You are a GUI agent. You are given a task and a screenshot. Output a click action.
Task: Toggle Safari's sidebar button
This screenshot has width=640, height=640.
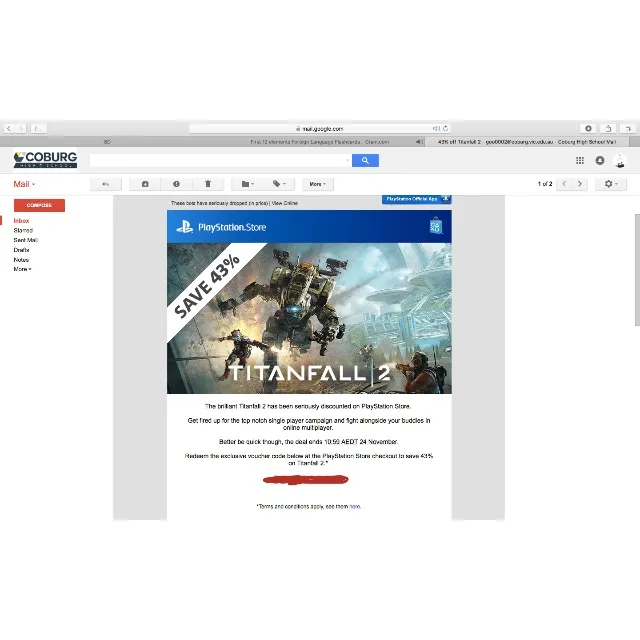click(39, 129)
